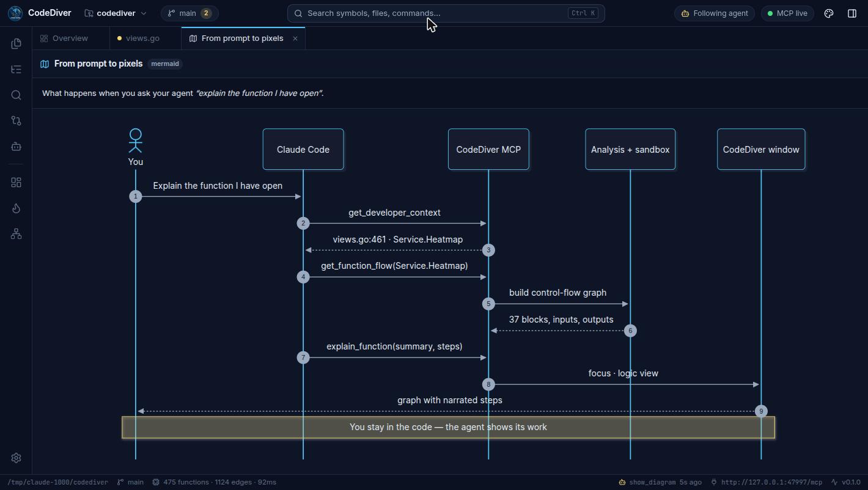Open the files explorer sidebar icon
Screen dimensions: 868x490
tap(17, 43)
